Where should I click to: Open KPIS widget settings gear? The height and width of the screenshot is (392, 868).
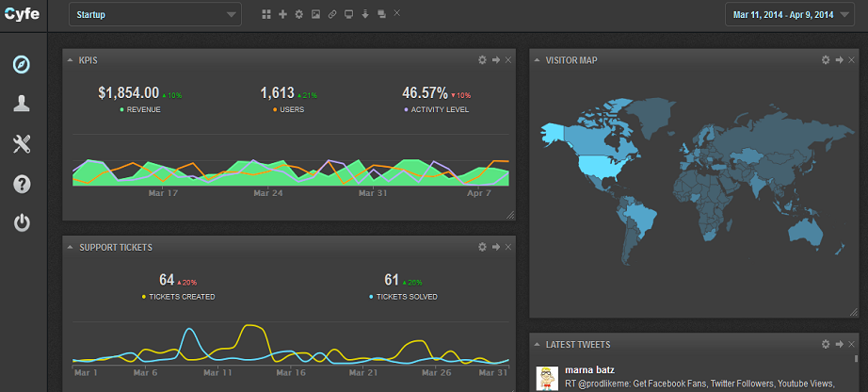[482, 60]
